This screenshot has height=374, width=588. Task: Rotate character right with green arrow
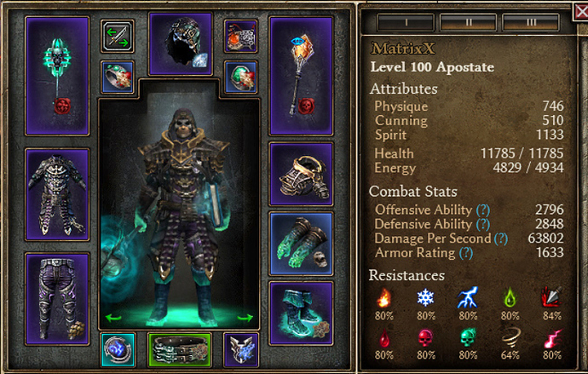pos(245,318)
